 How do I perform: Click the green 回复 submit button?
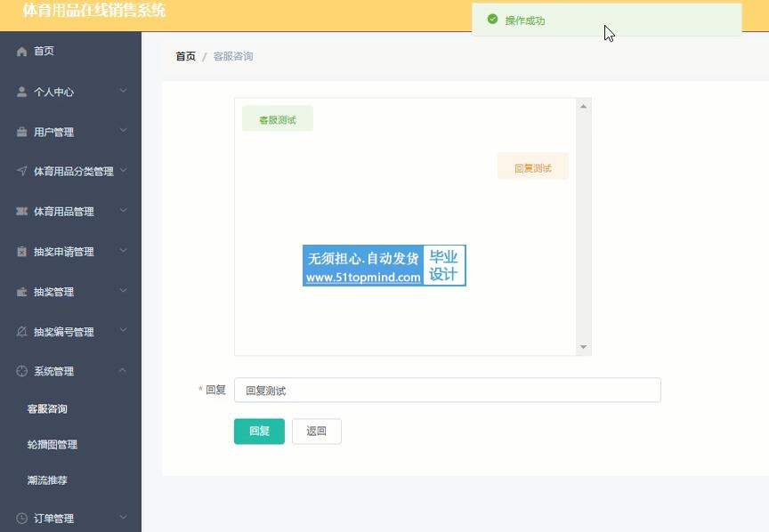[x=259, y=431]
